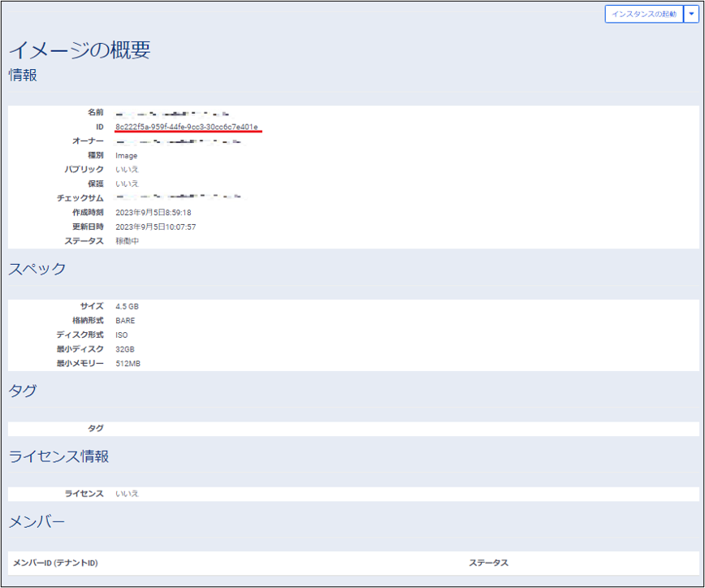
Task: Click the イメージの概要 page heading
Action: point(80,50)
